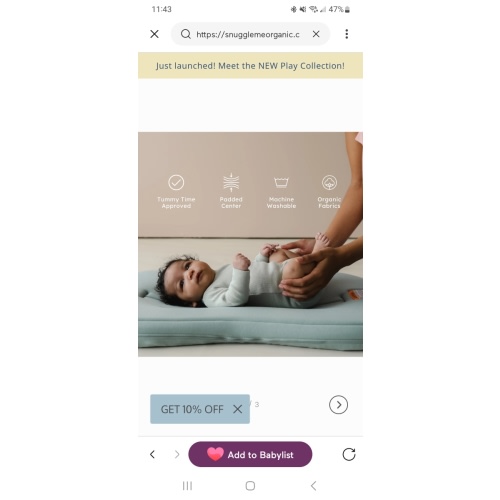This screenshot has height=500, width=500.
Task: Advance to next slide with circled arrow
Action: tap(338, 405)
